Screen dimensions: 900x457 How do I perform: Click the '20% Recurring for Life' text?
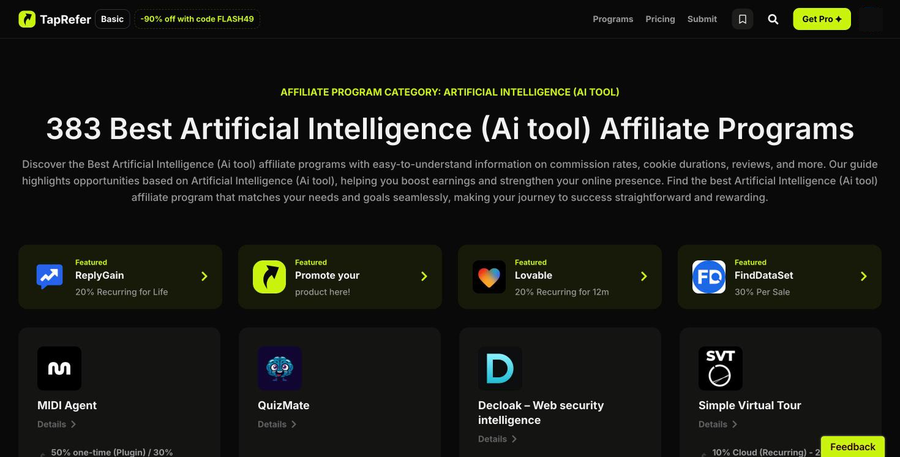tap(122, 292)
